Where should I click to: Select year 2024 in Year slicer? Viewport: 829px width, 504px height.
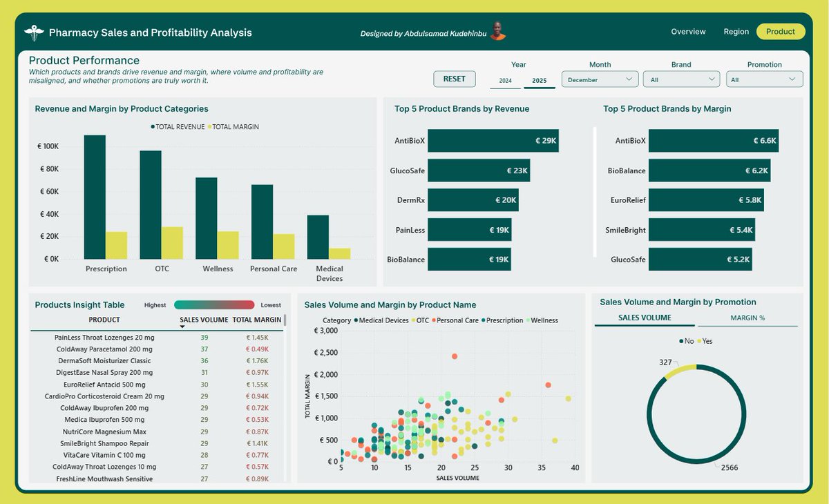click(506, 81)
